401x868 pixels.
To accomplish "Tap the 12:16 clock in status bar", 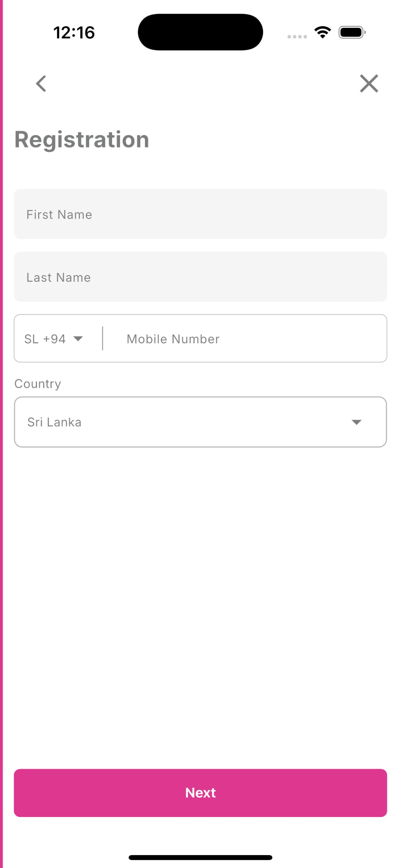I will [x=74, y=33].
